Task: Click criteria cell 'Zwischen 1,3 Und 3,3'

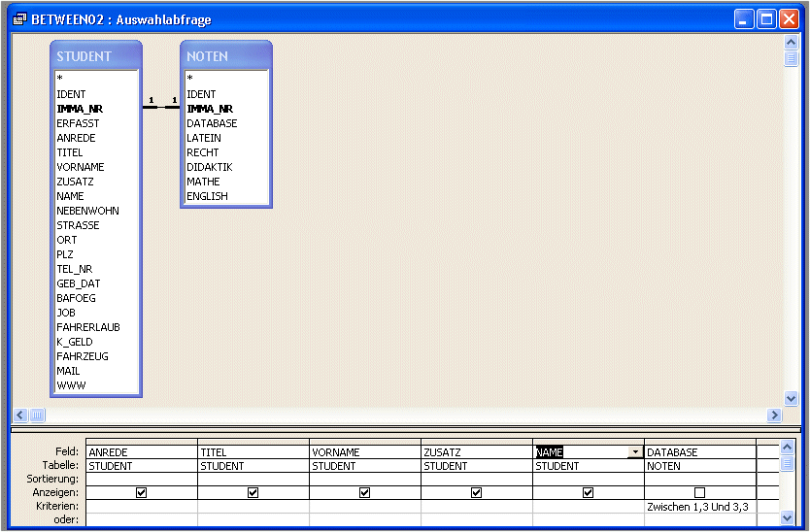Action: [x=700, y=507]
